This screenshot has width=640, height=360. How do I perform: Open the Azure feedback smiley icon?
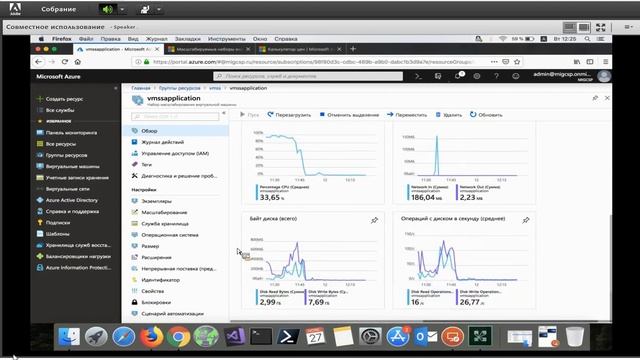[x=516, y=76]
